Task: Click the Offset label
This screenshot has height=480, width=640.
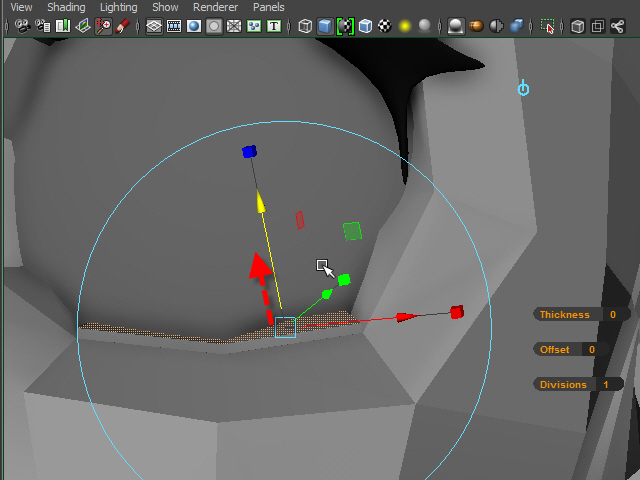Action: (x=554, y=349)
